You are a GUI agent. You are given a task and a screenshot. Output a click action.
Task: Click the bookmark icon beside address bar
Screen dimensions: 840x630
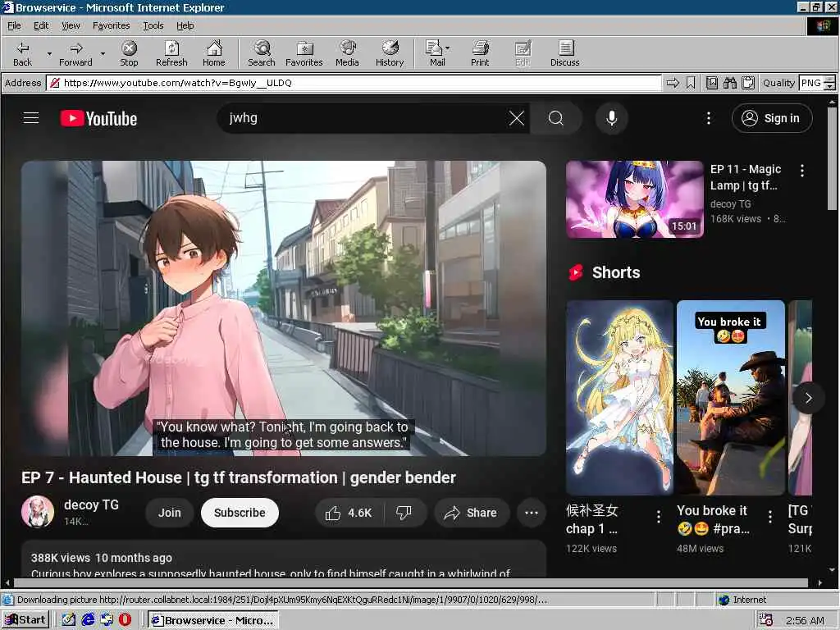coord(691,83)
